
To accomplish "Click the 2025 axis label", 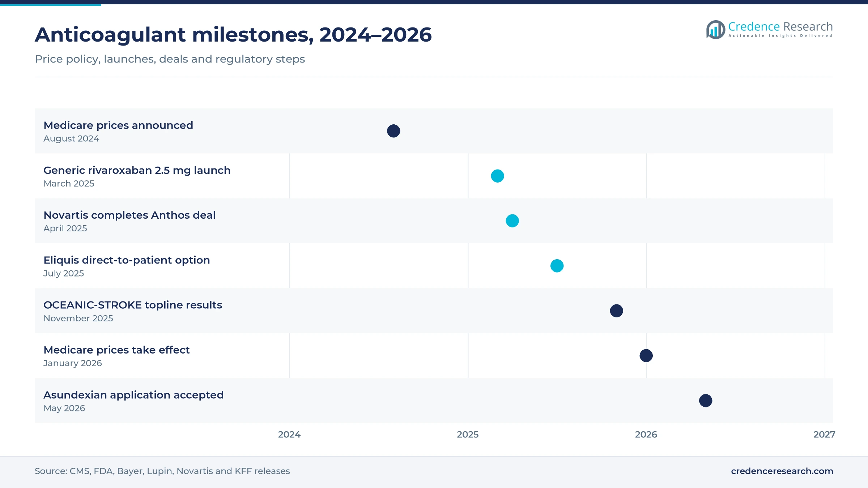I will (468, 435).
